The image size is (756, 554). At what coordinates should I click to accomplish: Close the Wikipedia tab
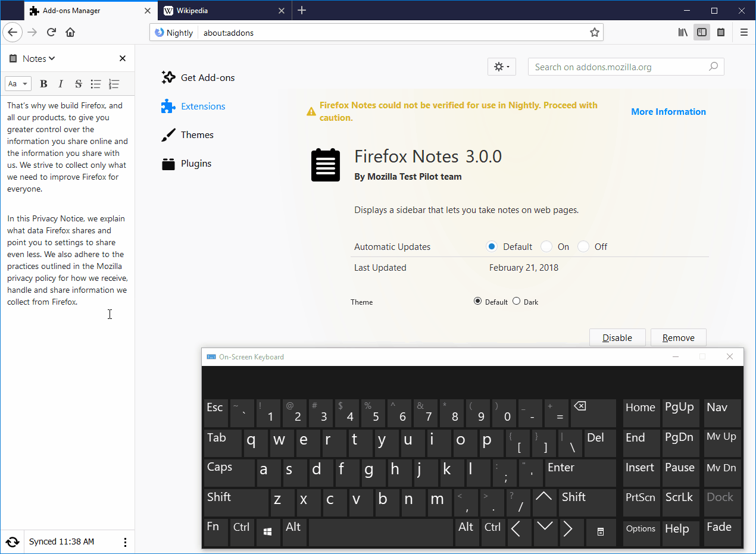(282, 11)
